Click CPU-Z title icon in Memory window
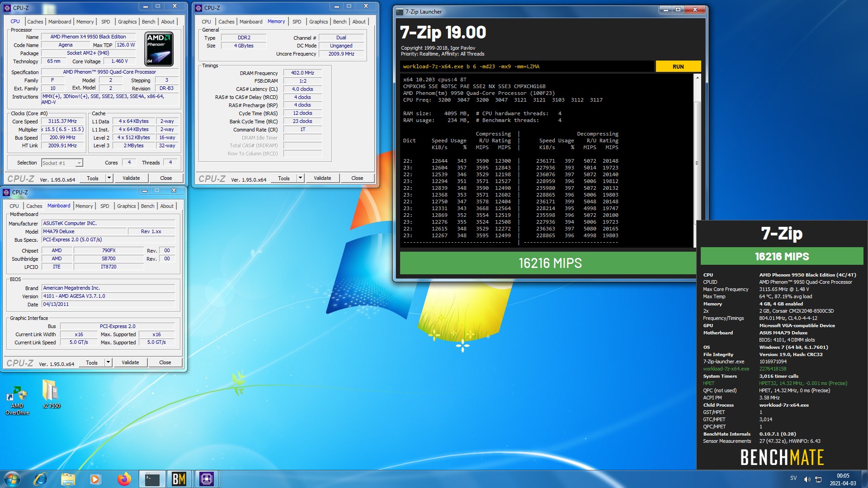This screenshot has width=868, height=488. point(198,8)
